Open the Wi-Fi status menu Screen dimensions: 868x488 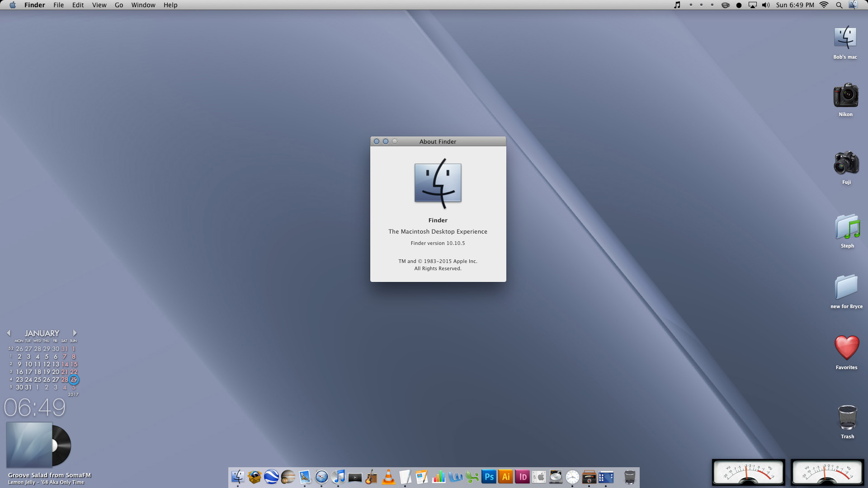(824, 5)
